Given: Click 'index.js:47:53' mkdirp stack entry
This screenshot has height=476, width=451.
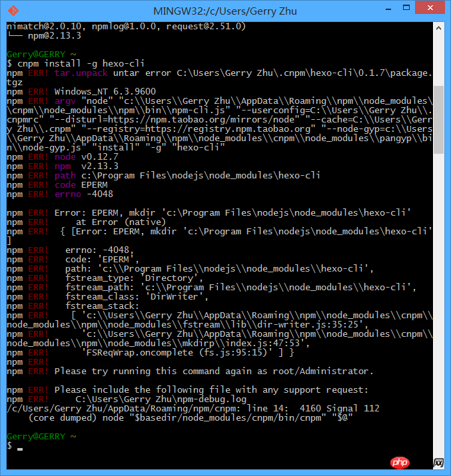Looking at the screenshot, I should (262, 344).
